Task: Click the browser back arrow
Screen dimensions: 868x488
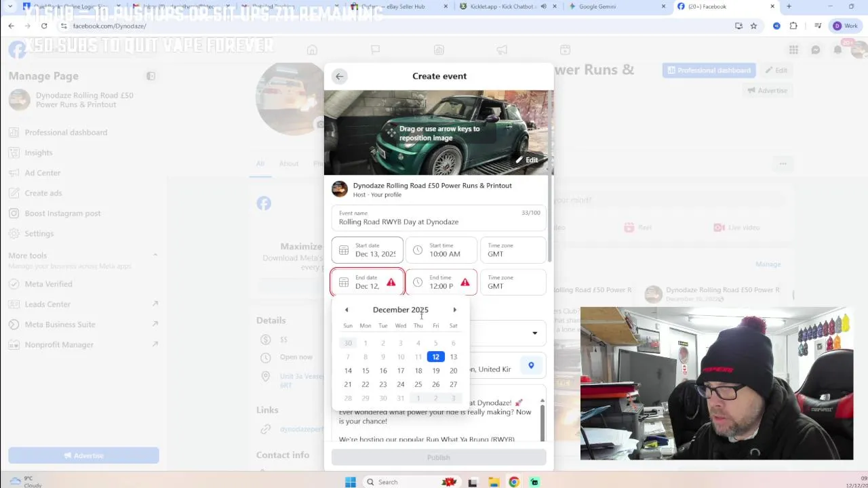Action: click(x=12, y=26)
